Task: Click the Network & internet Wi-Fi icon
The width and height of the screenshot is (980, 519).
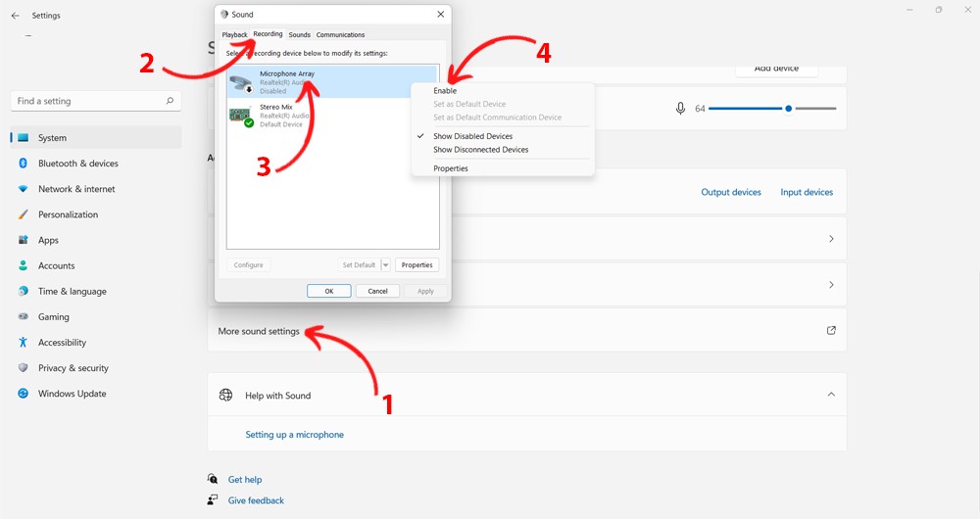Action: 24,189
